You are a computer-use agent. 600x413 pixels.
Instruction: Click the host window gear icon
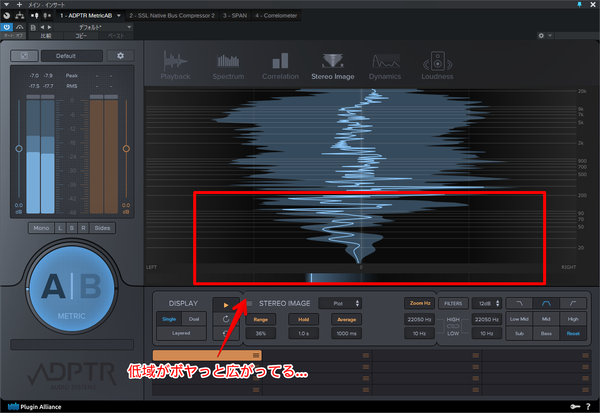tap(541, 36)
